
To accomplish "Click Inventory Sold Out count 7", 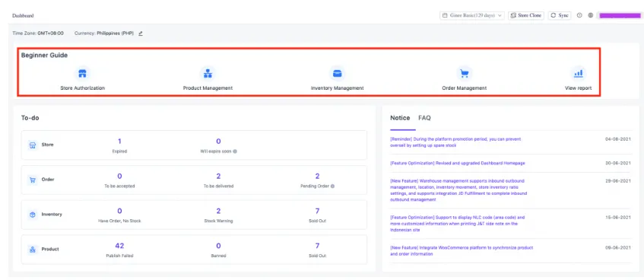I will point(318,212).
